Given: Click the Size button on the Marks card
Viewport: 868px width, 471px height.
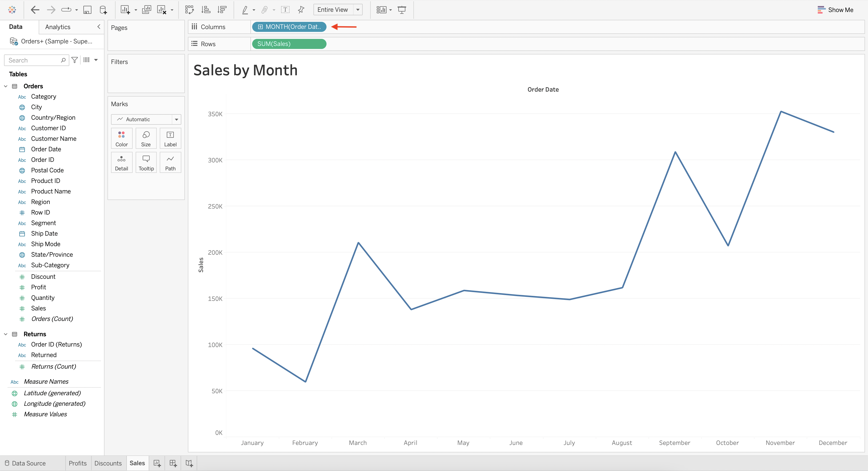Looking at the screenshot, I should click(x=146, y=138).
